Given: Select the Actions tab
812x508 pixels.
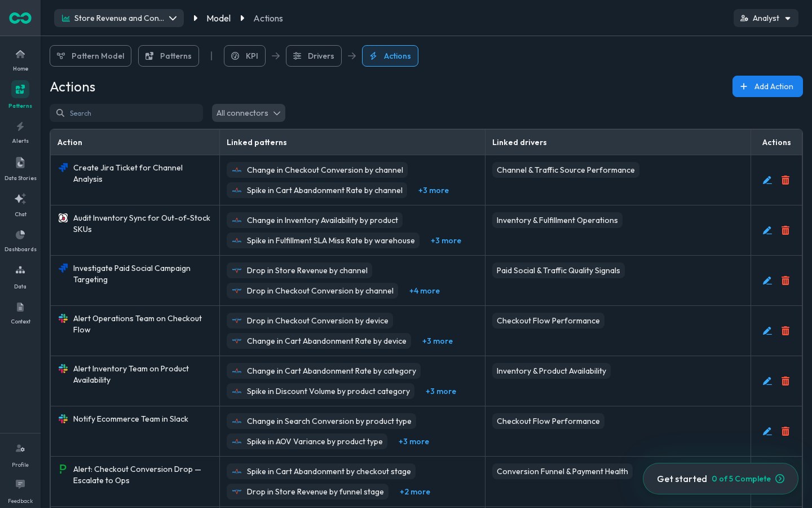Looking at the screenshot, I should pos(390,56).
